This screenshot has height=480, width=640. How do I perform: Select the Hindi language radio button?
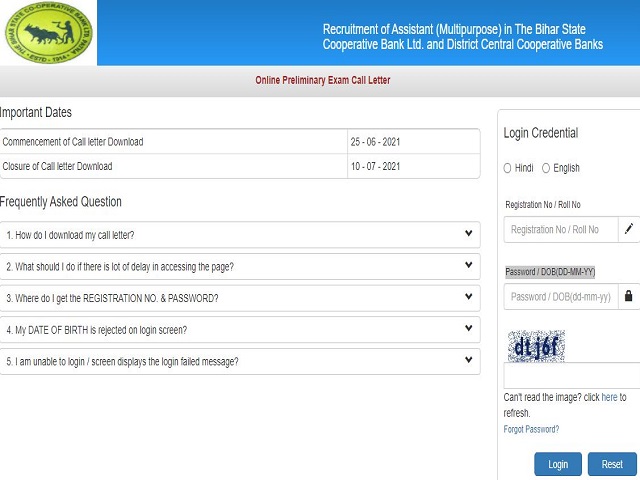click(x=507, y=168)
